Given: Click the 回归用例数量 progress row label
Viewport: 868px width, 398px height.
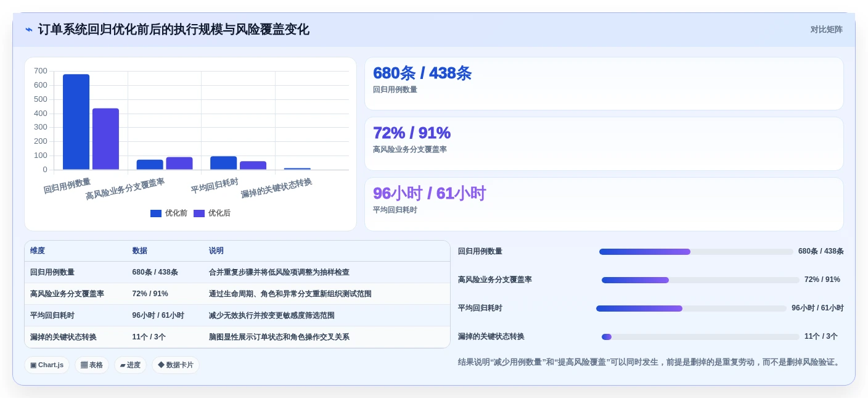Looking at the screenshot, I should point(480,251).
